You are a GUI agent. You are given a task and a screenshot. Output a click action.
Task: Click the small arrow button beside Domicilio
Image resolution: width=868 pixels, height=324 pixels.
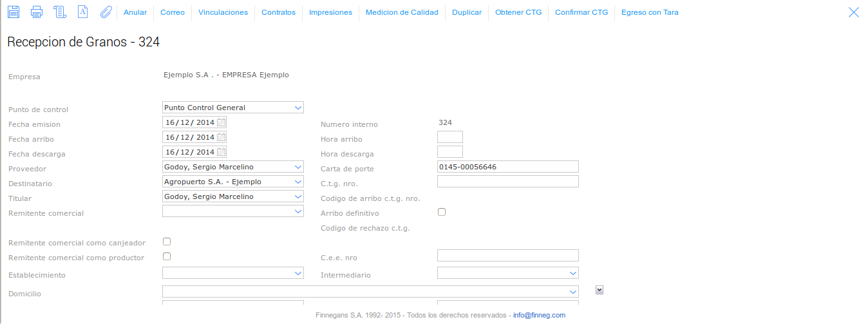[x=599, y=290]
